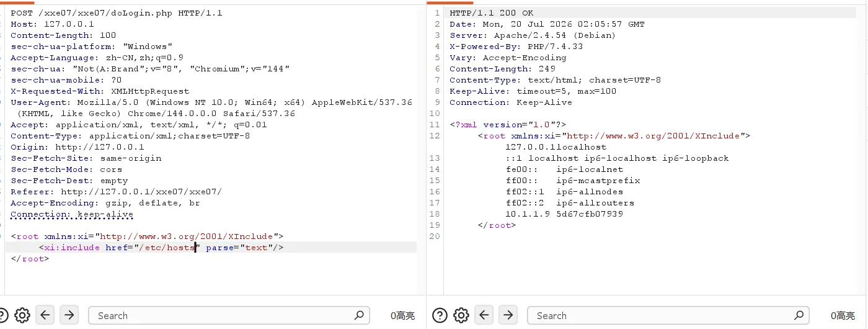The height and width of the screenshot is (329, 868).
Task: Click the 127.0.0.1localhost response line
Action: click(556, 147)
